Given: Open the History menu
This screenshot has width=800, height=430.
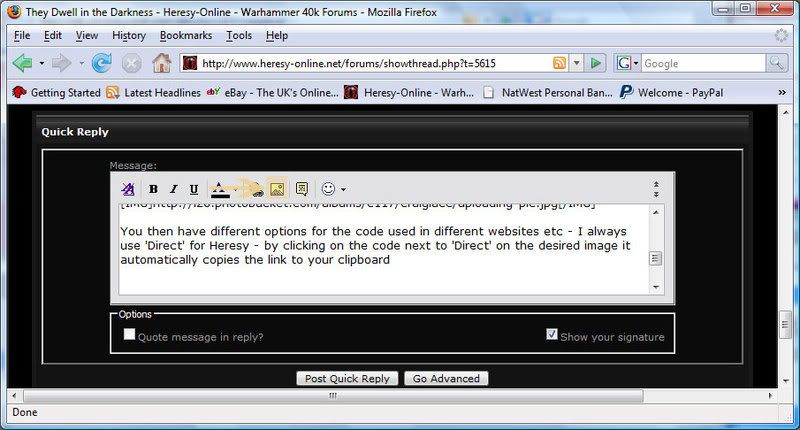Looking at the screenshot, I should pos(129,35).
